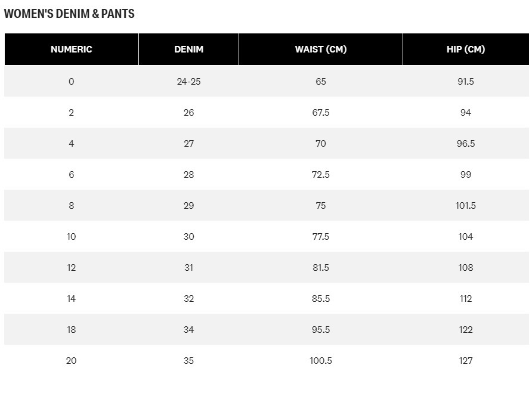Click the numeric size 12 cell
The height and width of the screenshot is (402, 532).
[72, 267]
